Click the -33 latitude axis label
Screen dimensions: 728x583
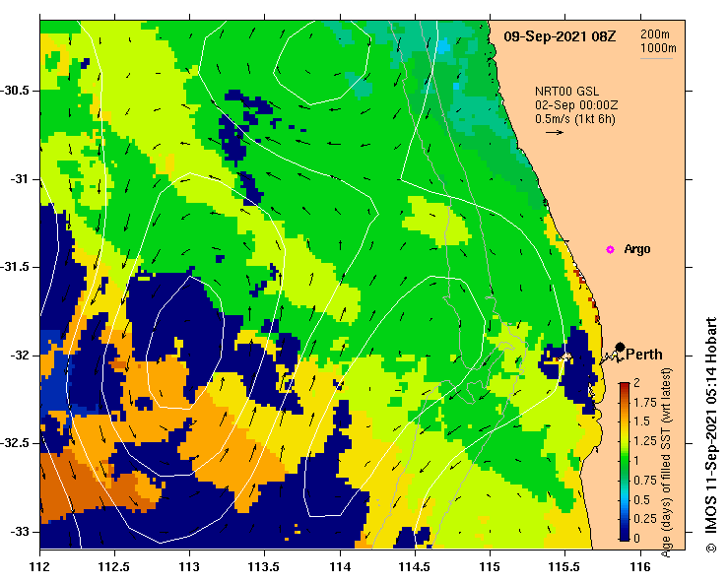(20, 532)
